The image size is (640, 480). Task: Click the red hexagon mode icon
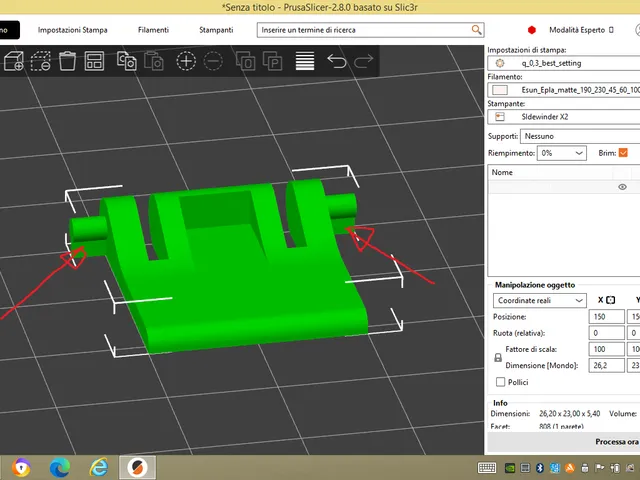coord(531,30)
